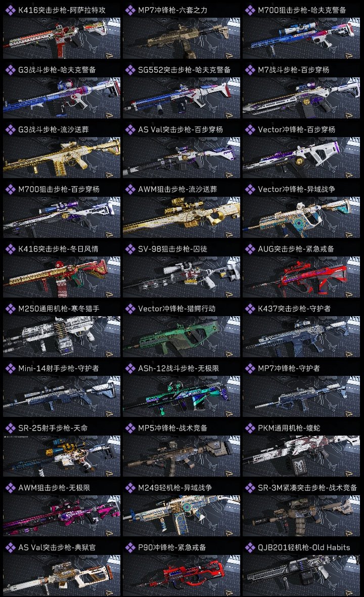Screen dimensions: 364x597
Task: Click the purple diamond icon next to MP7冲锋枪-六套之力
Action: (x=130, y=10)
